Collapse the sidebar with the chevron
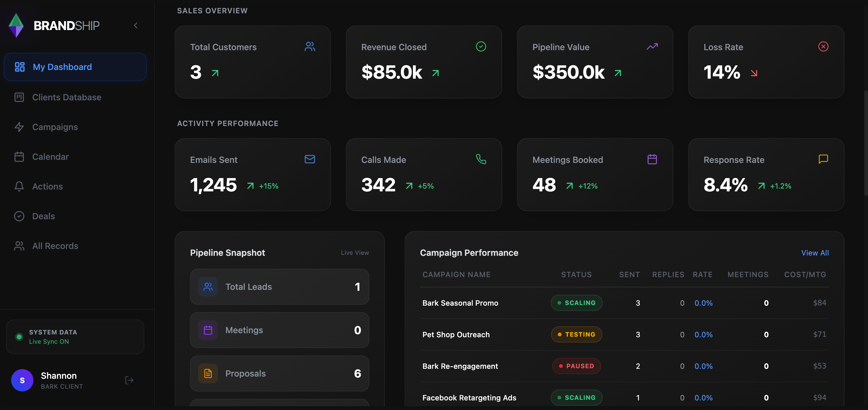This screenshot has height=410, width=868. [136, 25]
